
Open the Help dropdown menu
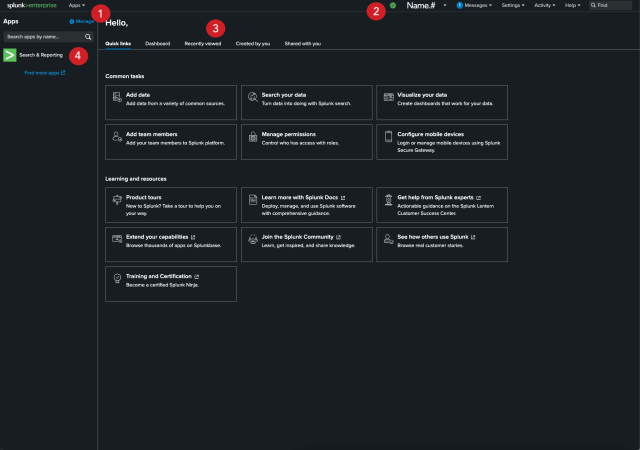573,5
